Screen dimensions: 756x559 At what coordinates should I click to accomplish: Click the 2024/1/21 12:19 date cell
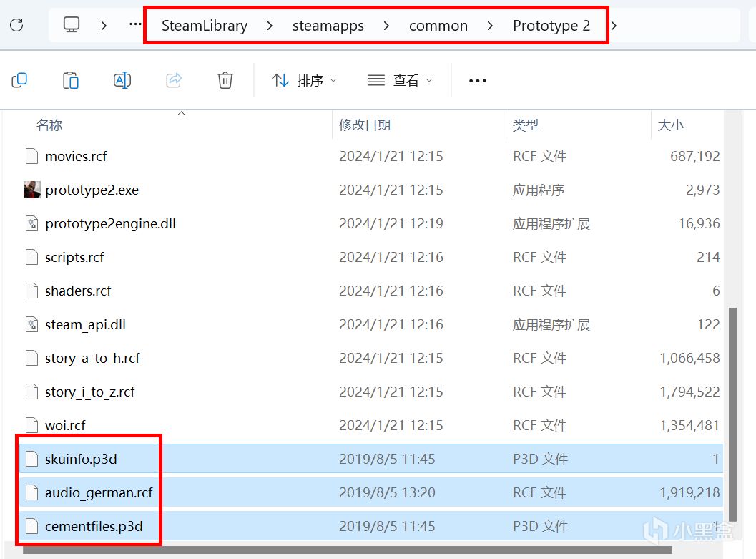[x=391, y=224]
